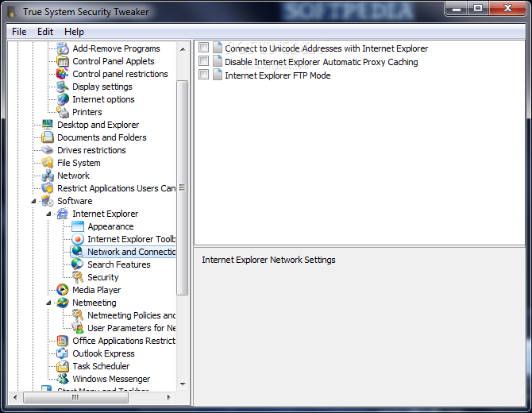Screen dimensions: 532x413
Task: Select 'File System' tree label
Action: coord(79,163)
